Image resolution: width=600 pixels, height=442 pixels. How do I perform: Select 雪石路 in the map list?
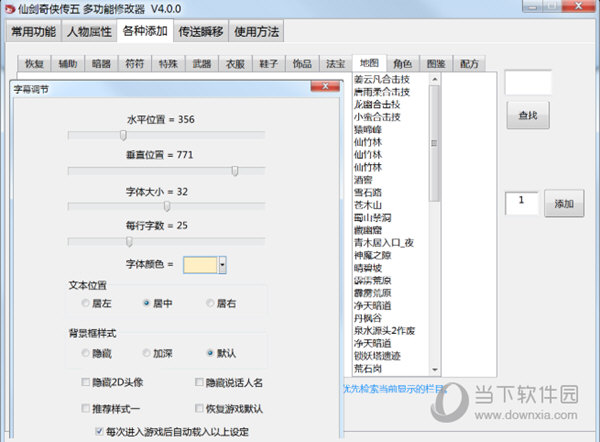pyautogui.click(x=368, y=192)
